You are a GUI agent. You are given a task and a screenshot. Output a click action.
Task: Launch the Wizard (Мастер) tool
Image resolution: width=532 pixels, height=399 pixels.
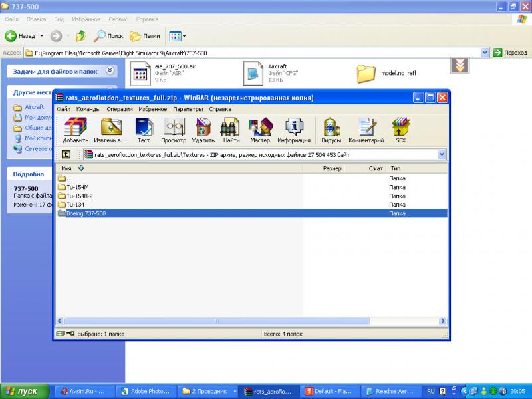click(x=260, y=130)
